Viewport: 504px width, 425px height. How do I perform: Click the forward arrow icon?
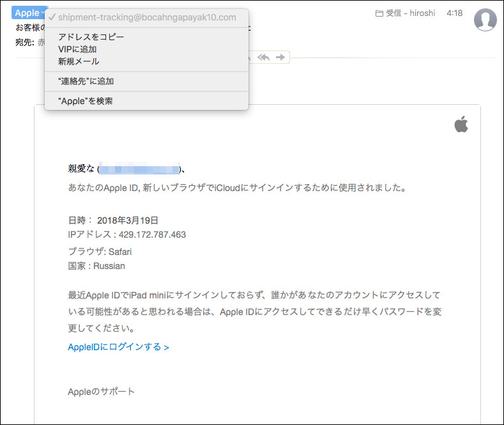(x=280, y=58)
